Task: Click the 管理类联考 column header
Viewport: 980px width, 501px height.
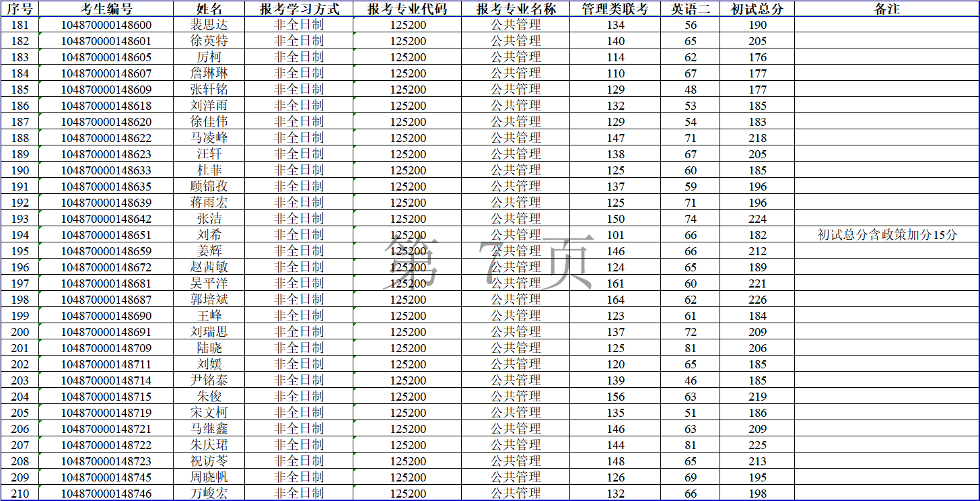Action: pyautogui.click(x=615, y=9)
